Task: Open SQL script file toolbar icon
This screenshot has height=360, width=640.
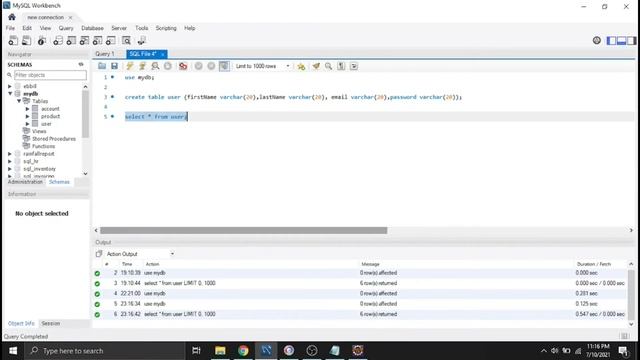Action: pyautogui.click(x=27, y=40)
